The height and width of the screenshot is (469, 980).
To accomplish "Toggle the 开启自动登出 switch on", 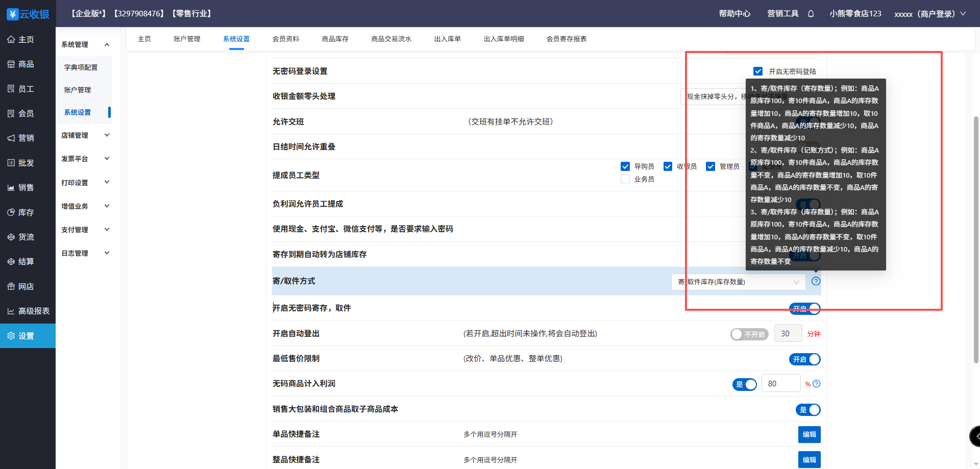I will pyautogui.click(x=749, y=334).
